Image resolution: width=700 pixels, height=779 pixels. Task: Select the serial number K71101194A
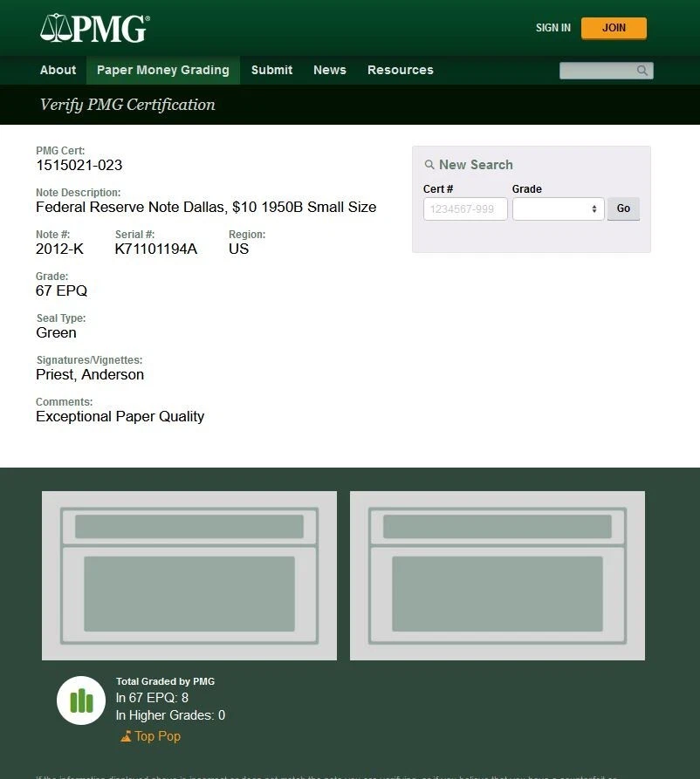click(x=156, y=249)
